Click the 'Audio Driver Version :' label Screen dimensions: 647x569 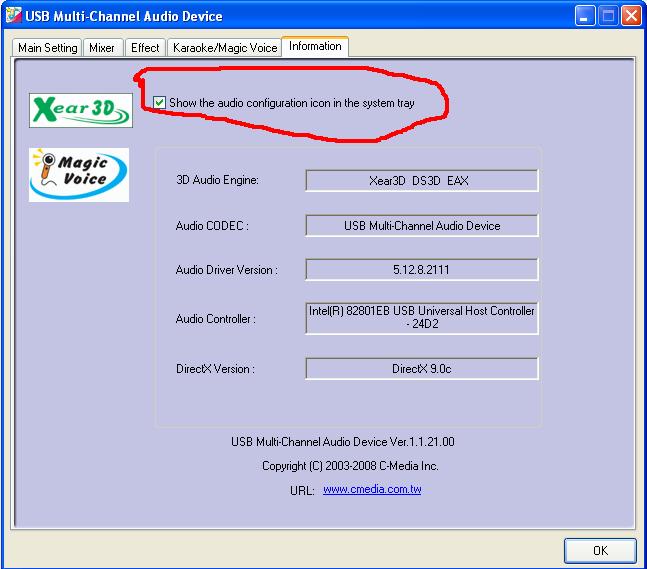[x=227, y=270]
